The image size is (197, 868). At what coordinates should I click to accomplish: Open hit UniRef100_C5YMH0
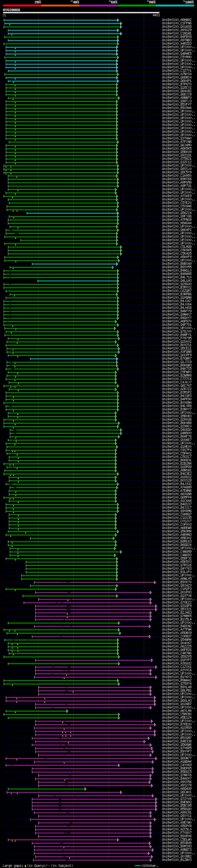[x=176, y=57]
